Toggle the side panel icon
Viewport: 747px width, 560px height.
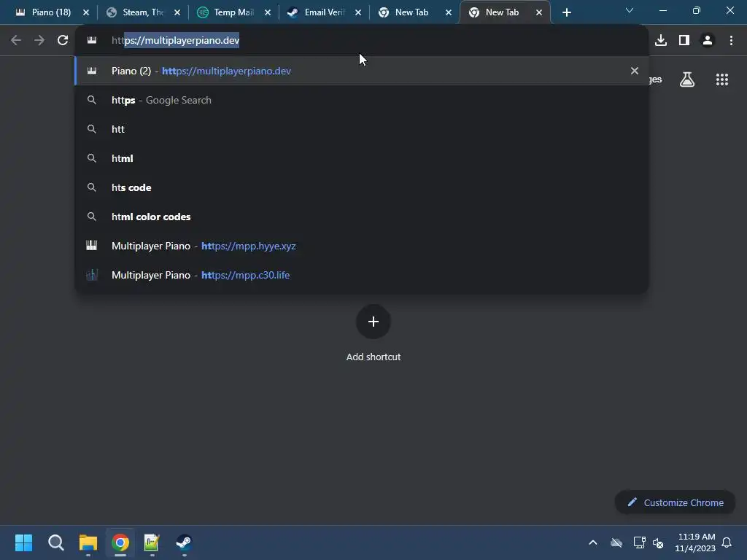684,41
